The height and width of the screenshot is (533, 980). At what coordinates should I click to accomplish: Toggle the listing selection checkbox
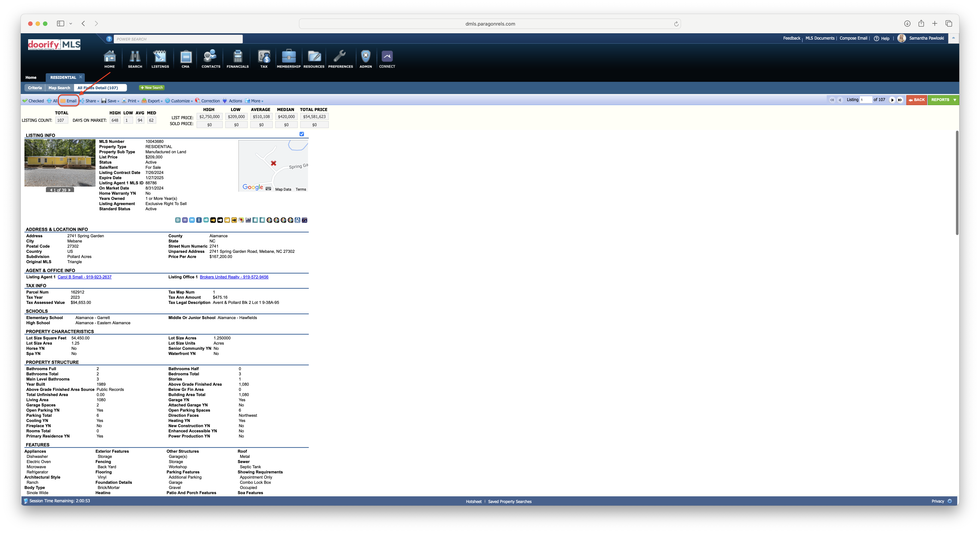302,134
